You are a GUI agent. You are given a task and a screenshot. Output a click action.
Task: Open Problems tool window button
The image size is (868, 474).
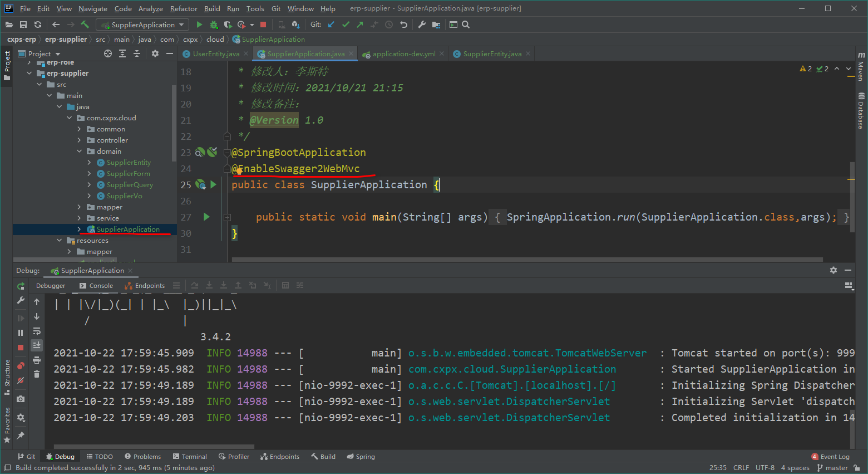(x=143, y=457)
